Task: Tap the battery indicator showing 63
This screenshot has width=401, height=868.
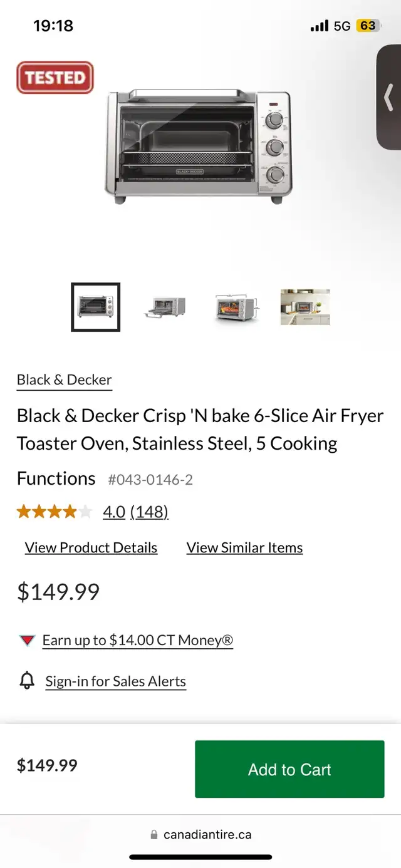Action: click(x=368, y=25)
